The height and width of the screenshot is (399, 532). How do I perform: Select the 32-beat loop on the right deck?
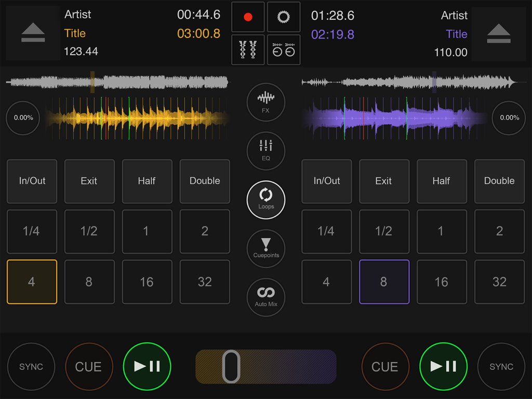click(499, 282)
